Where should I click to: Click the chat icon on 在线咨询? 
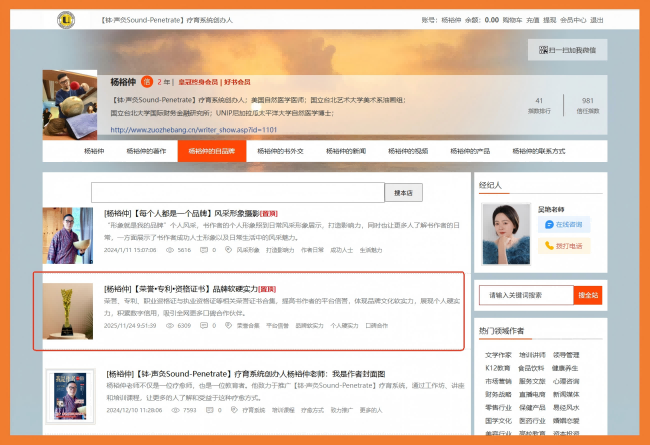coord(548,224)
